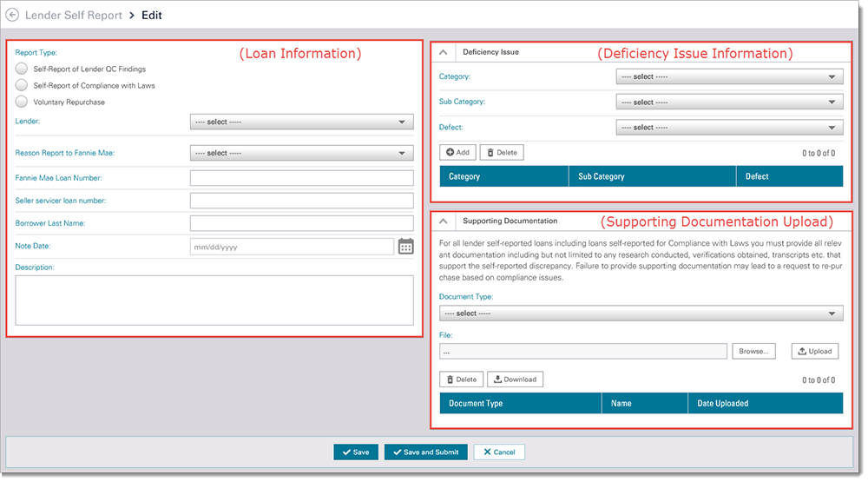
Task: Select Self-Report of Compliance with Laws
Action: click(22, 85)
